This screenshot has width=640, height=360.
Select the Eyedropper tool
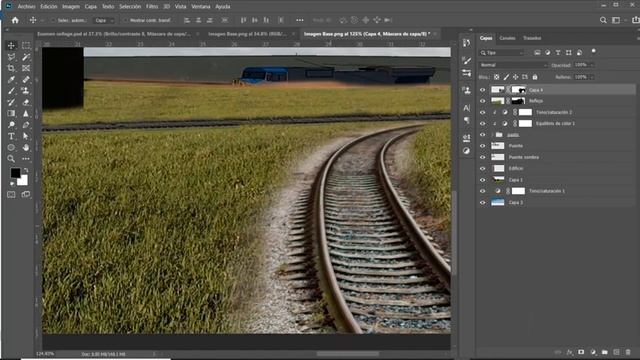click(11, 79)
